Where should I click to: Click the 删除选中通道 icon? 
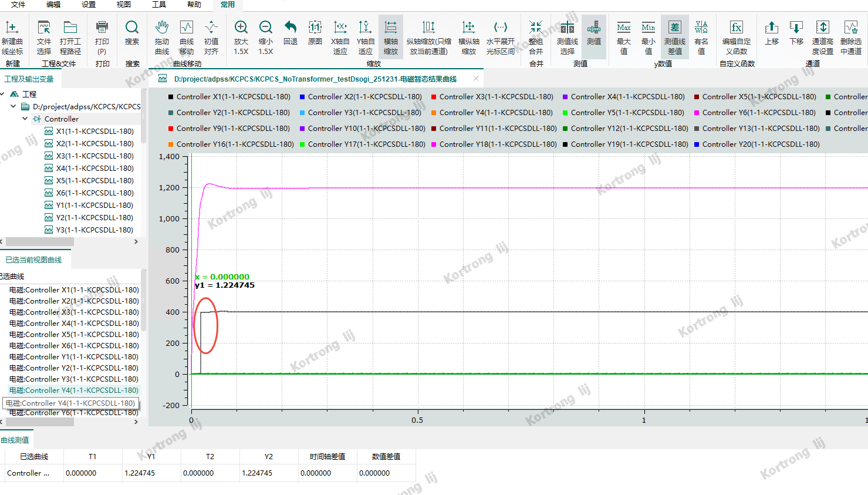point(850,27)
